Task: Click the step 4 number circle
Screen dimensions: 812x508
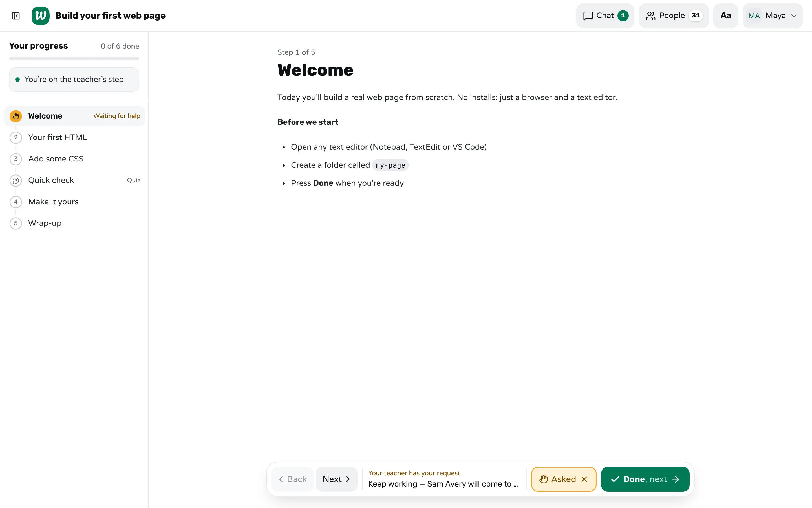Action: click(x=16, y=202)
